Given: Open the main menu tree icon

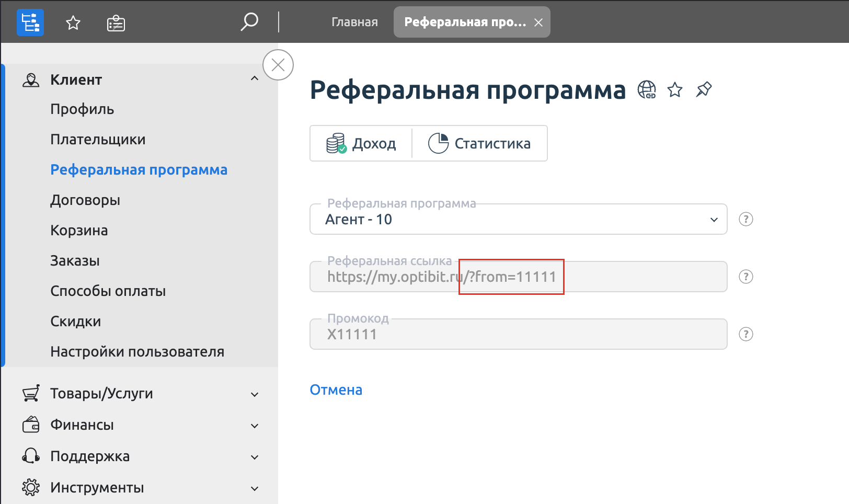Looking at the screenshot, I should tap(30, 22).
